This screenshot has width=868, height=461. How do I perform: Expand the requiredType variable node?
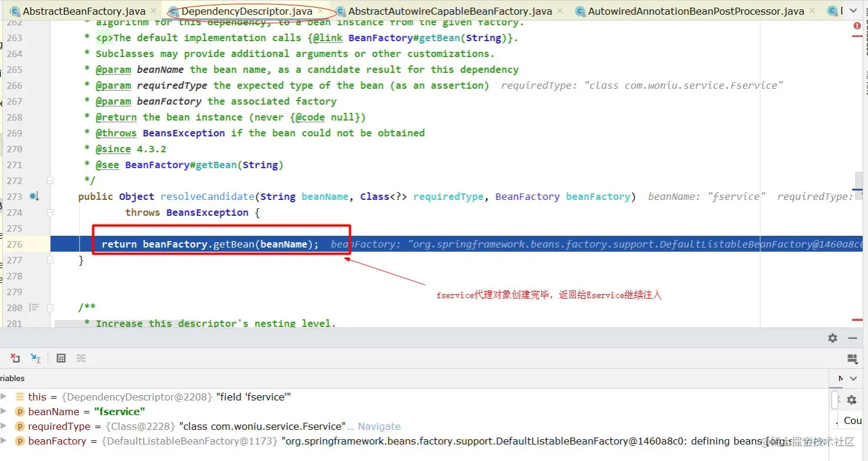pyautogui.click(x=4, y=426)
